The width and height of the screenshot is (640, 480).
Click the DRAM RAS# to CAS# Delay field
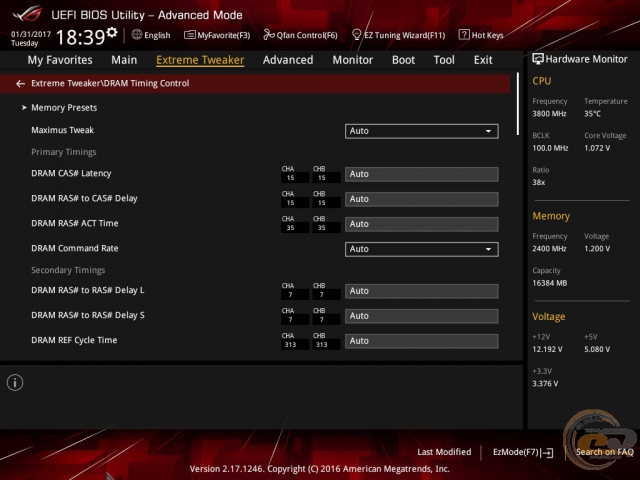422,199
